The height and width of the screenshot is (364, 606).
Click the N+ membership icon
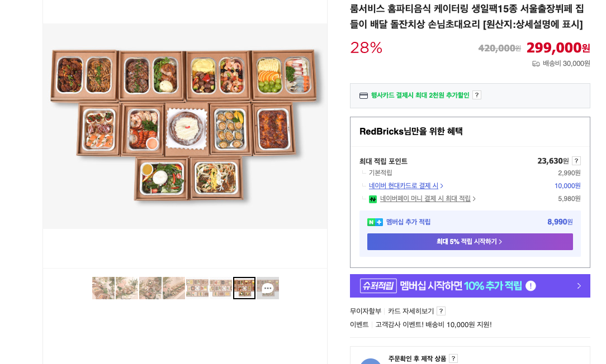tap(375, 222)
